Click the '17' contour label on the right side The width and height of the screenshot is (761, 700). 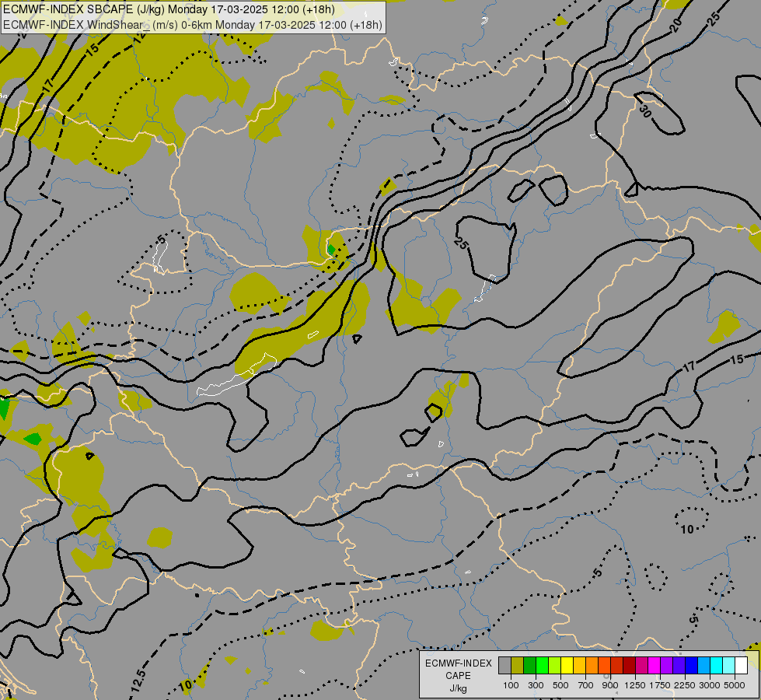click(689, 367)
